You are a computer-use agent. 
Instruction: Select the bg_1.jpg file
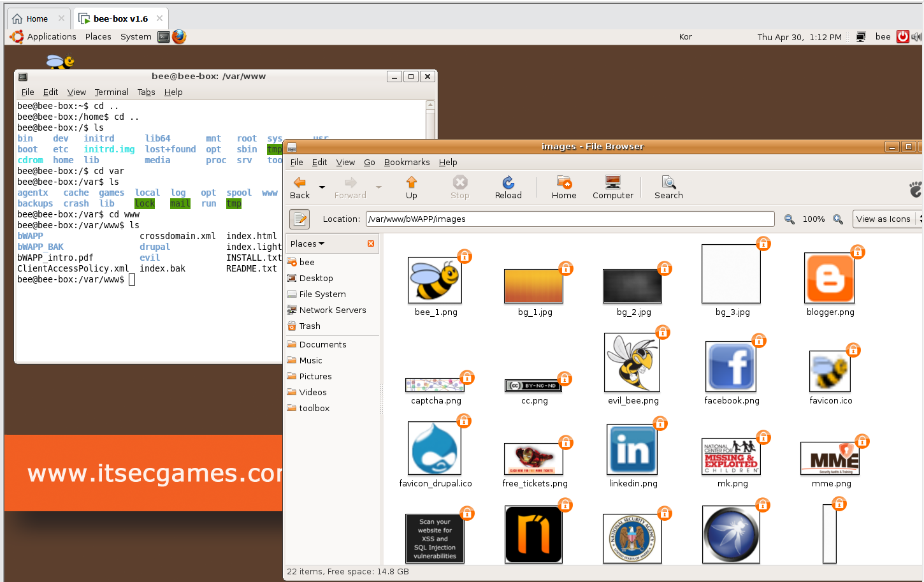click(x=534, y=286)
